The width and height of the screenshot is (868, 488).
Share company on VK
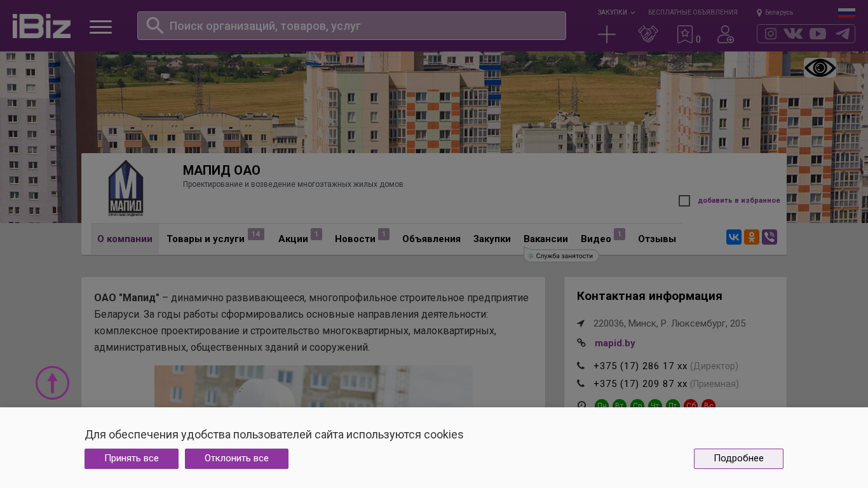tap(734, 237)
